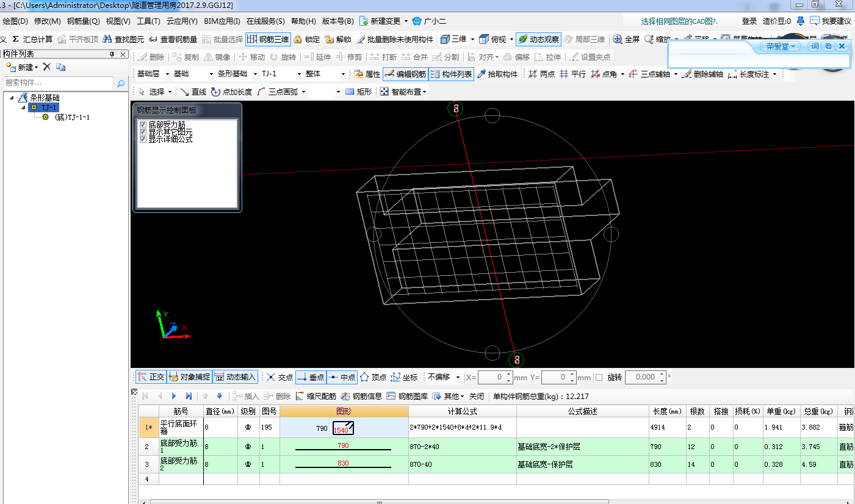Open the 工具(T) menu
This screenshot has width=855, height=504.
click(x=148, y=21)
